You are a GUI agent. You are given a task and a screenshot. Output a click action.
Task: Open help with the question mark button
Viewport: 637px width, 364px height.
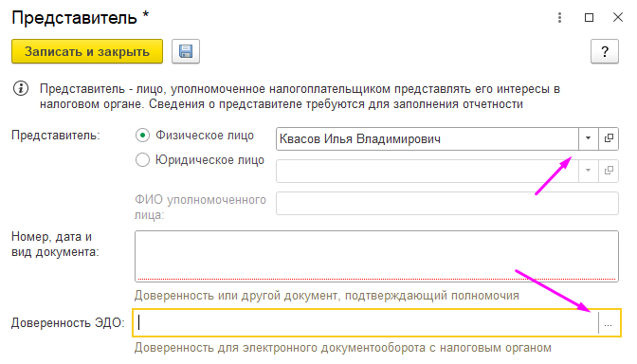[605, 51]
